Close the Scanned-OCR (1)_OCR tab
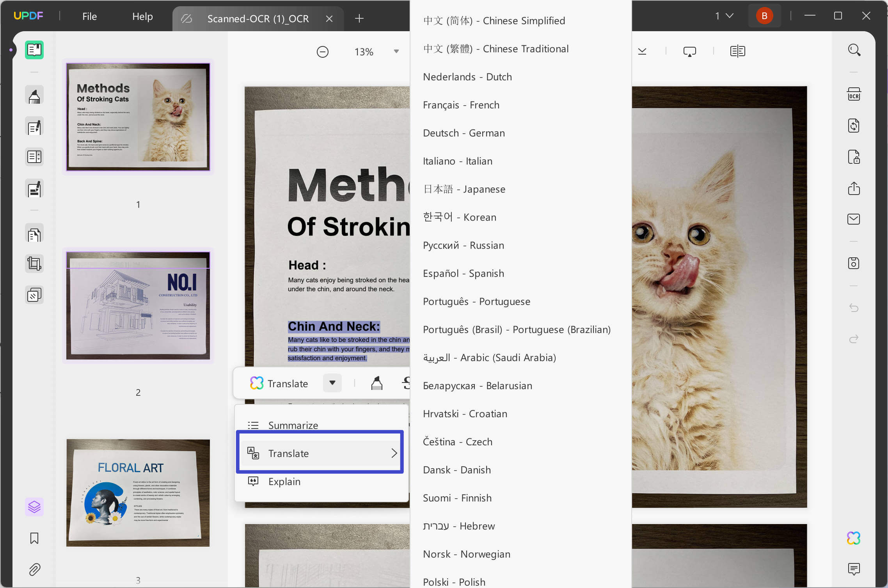This screenshot has width=888, height=588. 329,19
